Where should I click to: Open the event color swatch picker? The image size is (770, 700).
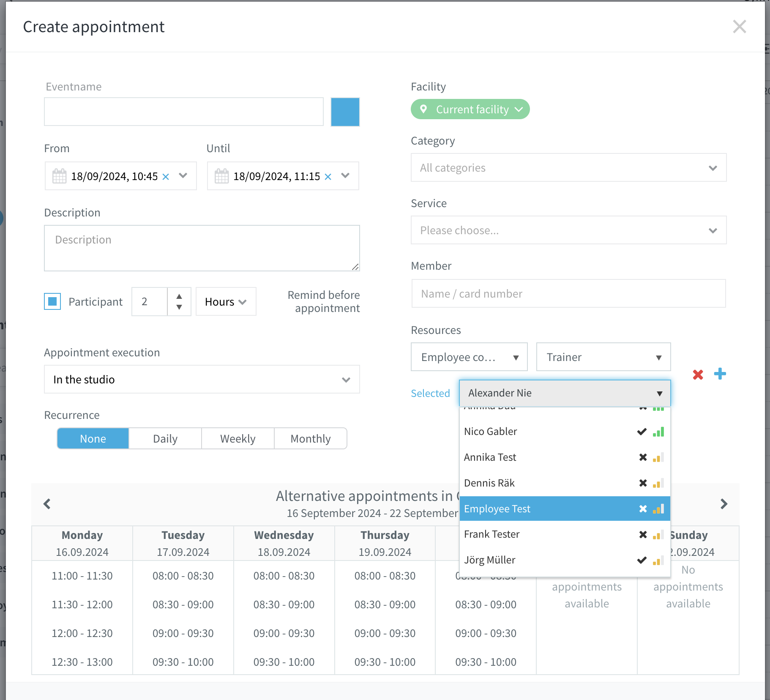click(345, 112)
